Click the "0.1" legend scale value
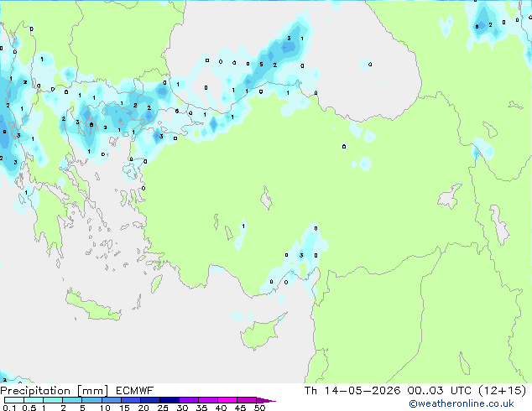 [9, 408]
